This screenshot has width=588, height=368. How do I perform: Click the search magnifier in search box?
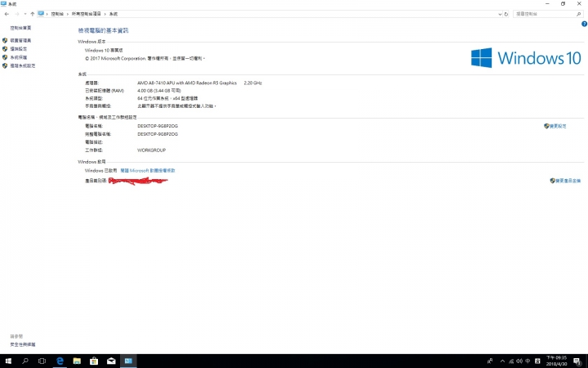coord(579,14)
